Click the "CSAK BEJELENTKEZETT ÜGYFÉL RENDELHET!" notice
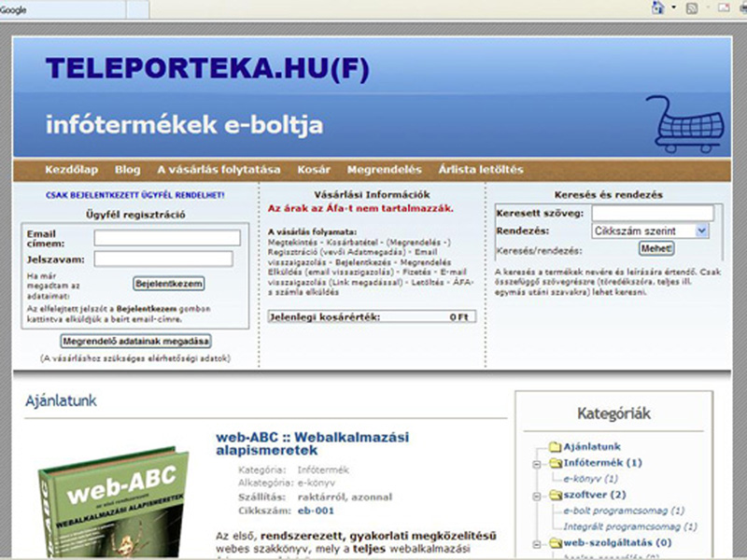This screenshot has width=747, height=560. point(134,195)
